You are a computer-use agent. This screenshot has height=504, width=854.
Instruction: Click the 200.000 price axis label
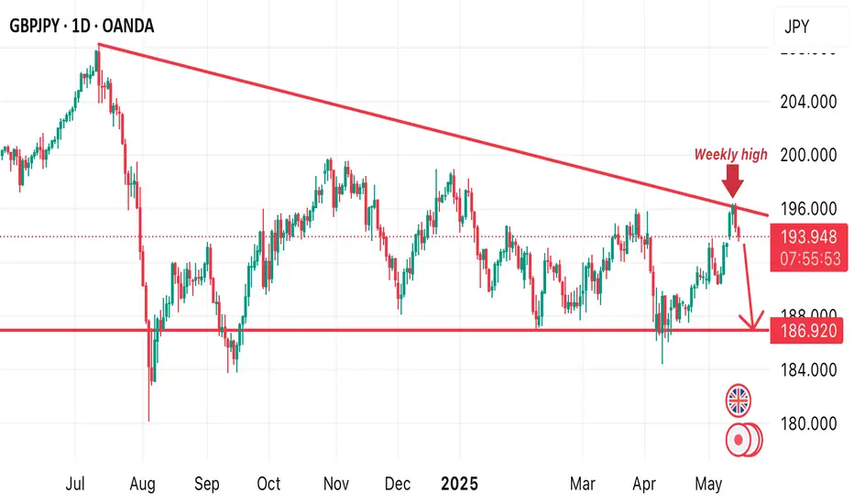[x=808, y=155]
